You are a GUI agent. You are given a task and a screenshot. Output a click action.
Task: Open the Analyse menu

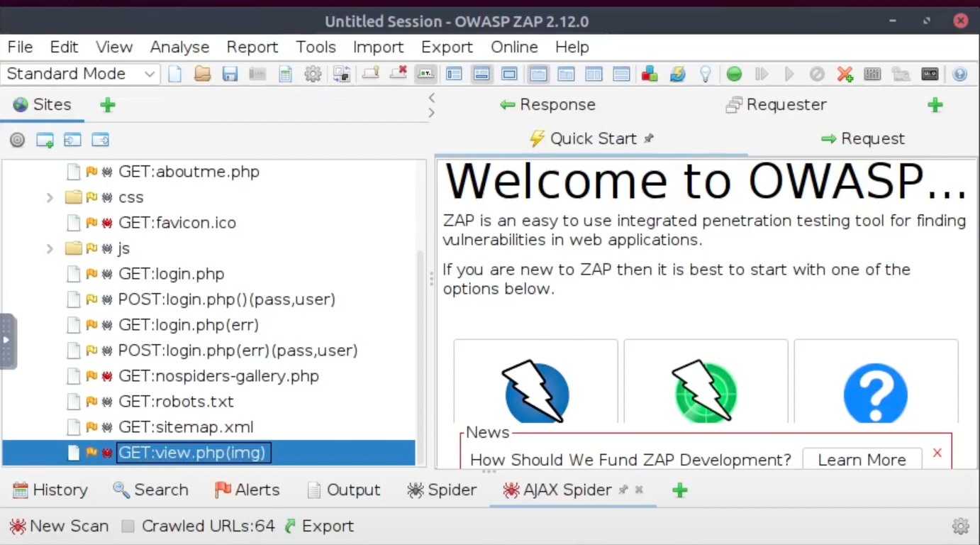(179, 47)
